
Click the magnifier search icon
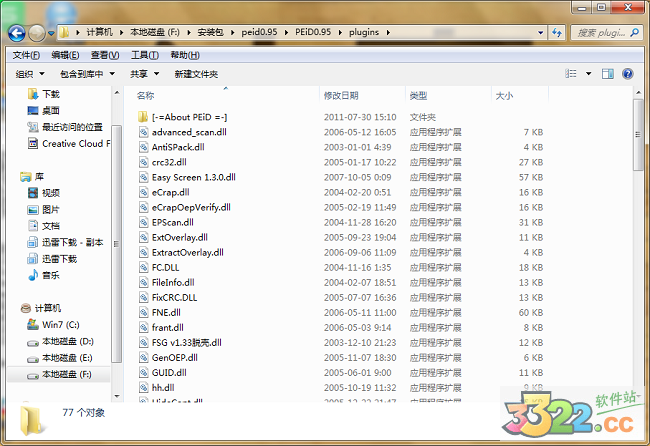[634, 32]
